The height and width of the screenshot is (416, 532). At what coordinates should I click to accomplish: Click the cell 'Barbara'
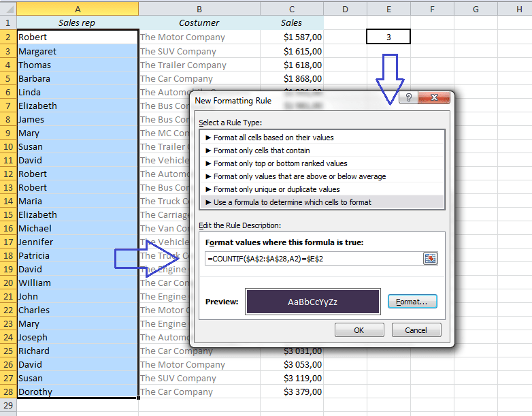(78, 78)
